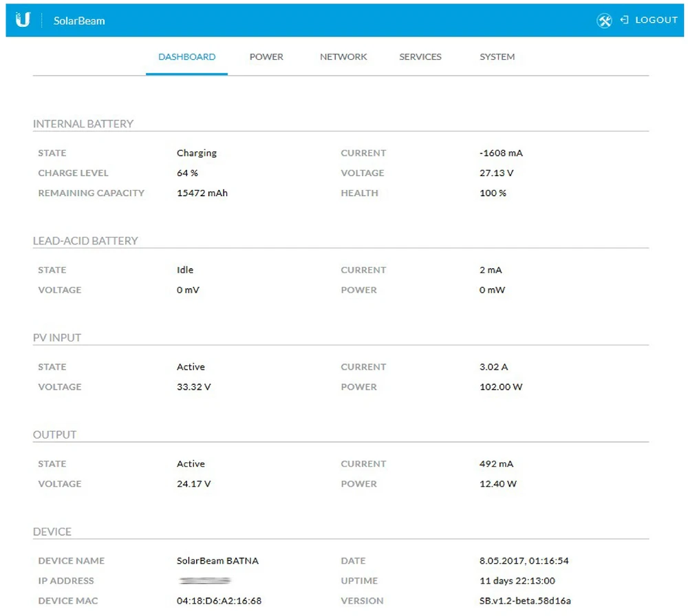The width and height of the screenshot is (688, 616).
Task: Click the SolarBeam BATNA device name
Action: [x=217, y=561]
